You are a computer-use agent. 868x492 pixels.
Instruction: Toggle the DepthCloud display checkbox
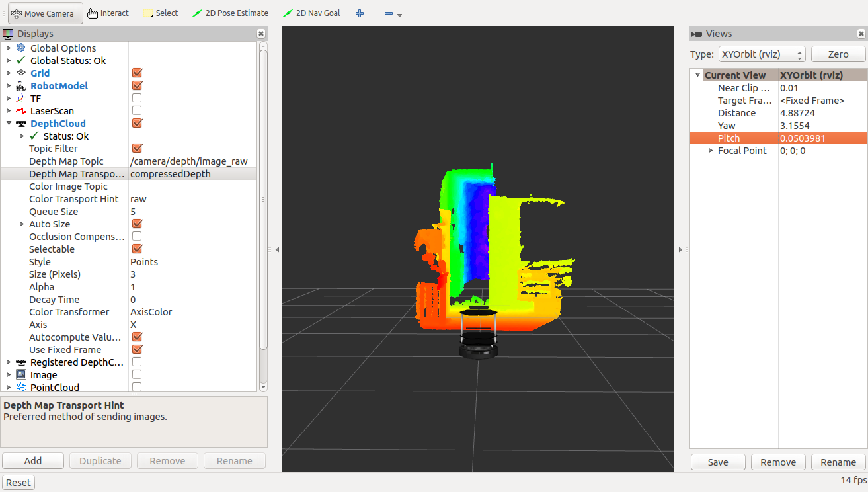[x=137, y=123]
